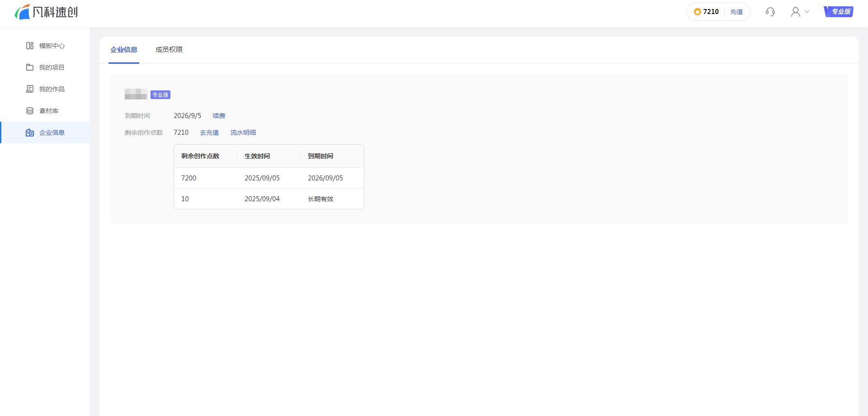Click the 剩余创作点数 field label
The image size is (868, 416).
(x=144, y=132)
